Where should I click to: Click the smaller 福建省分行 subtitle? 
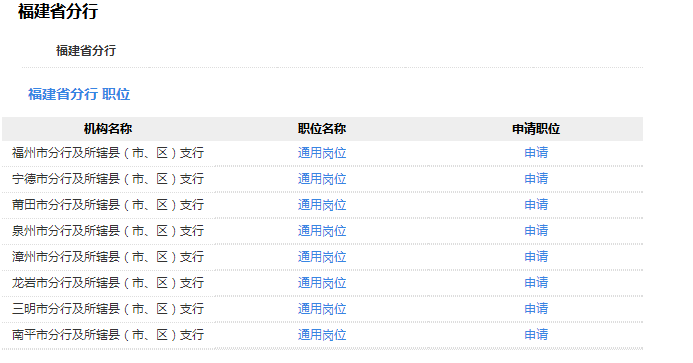(86, 51)
